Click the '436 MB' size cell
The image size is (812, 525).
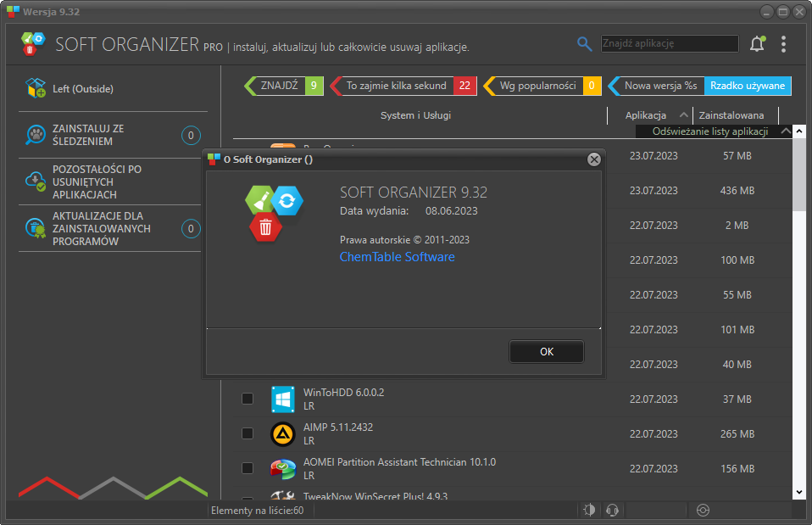(x=737, y=190)
